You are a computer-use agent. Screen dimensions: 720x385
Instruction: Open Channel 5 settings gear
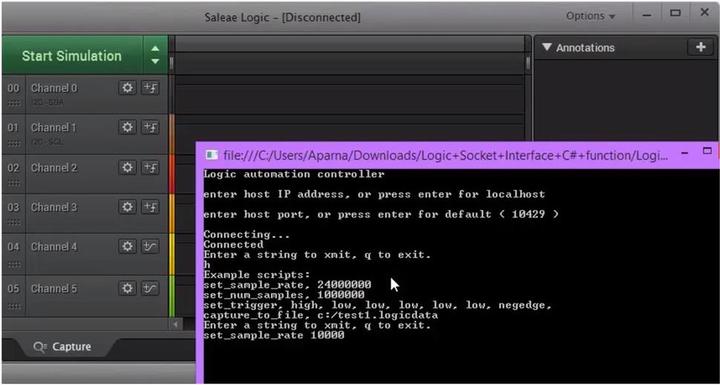pos(127,288)
